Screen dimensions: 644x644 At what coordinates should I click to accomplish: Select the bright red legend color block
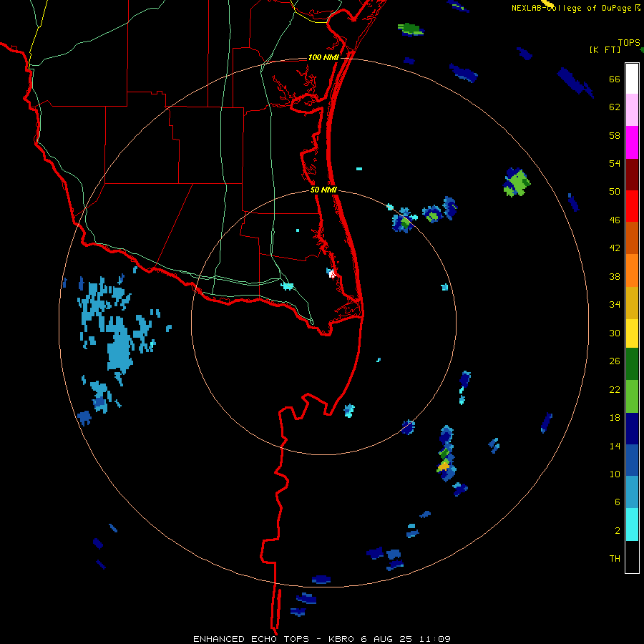pyautogui.click(x=632, y=206)
